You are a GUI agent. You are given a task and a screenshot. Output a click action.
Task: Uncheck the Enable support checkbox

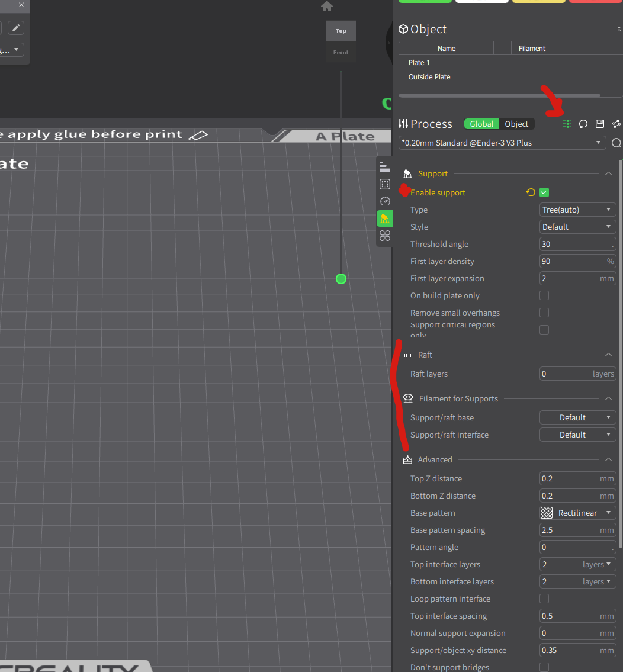click(x=544, y=192)
